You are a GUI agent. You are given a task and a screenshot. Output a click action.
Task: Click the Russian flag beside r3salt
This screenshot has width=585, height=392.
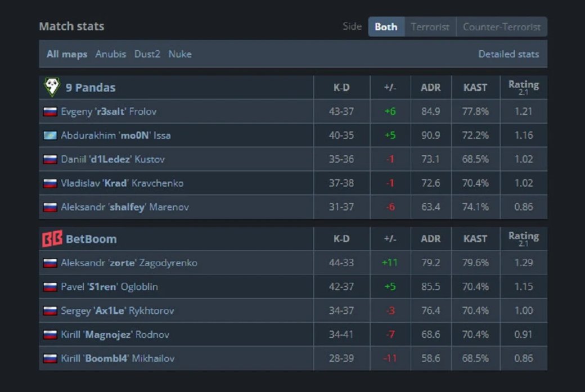coord(50,111)
